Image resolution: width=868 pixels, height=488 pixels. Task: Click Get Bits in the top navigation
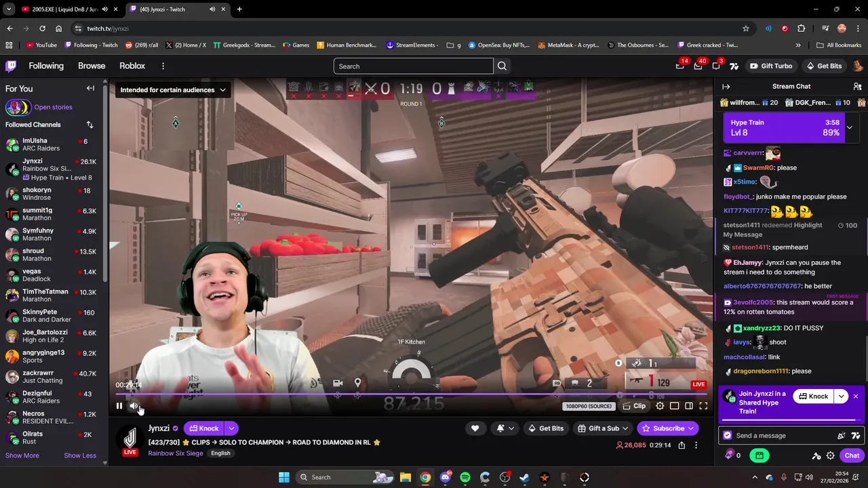pyautogui.click(x=824, y=66)
